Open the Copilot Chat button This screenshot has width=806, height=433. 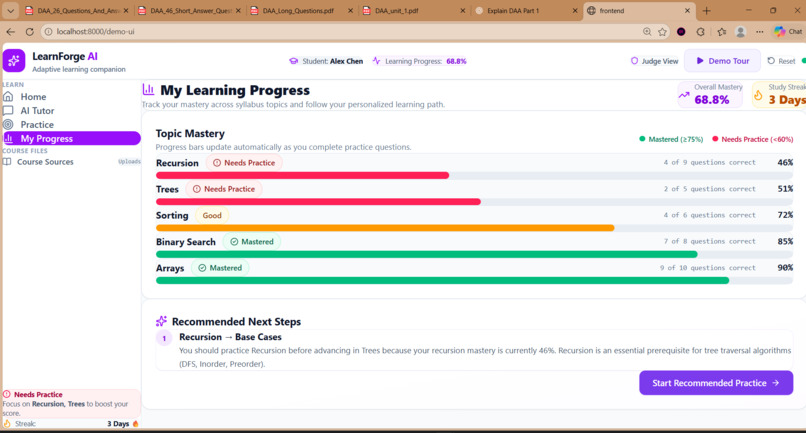(x=789, y=31)
